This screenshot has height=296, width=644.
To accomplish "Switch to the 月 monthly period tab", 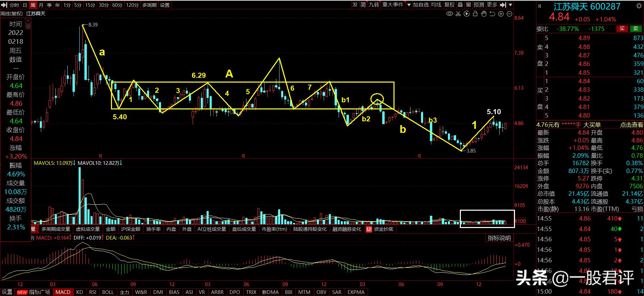I will click(41, 5).
